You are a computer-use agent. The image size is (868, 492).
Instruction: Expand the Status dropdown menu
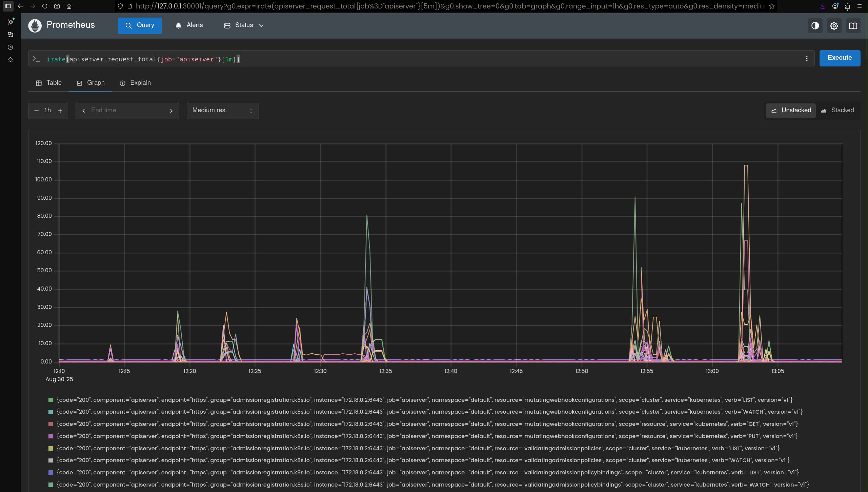tap(244, 25)
